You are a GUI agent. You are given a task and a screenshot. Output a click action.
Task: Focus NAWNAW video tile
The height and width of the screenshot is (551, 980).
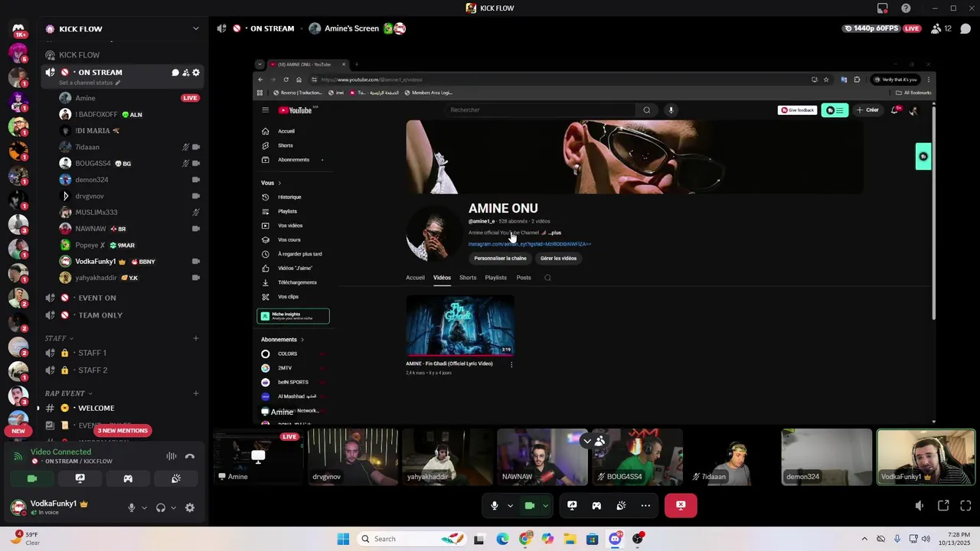[542, 457]
